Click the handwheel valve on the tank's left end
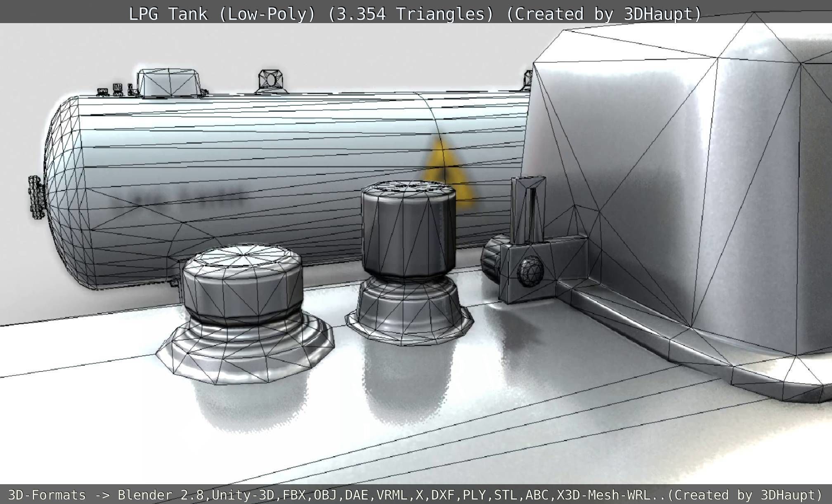Screen dimensions: 832x504 pos(38,197)
